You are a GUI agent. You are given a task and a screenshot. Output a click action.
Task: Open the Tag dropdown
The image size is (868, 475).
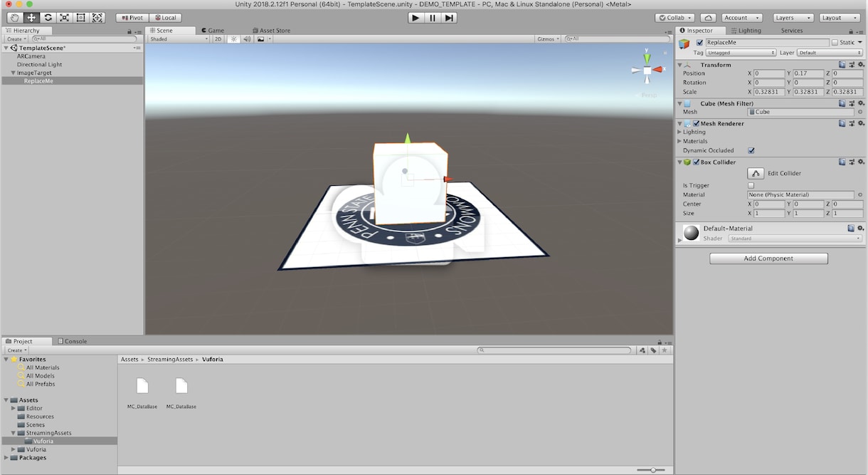pos(741,53)
